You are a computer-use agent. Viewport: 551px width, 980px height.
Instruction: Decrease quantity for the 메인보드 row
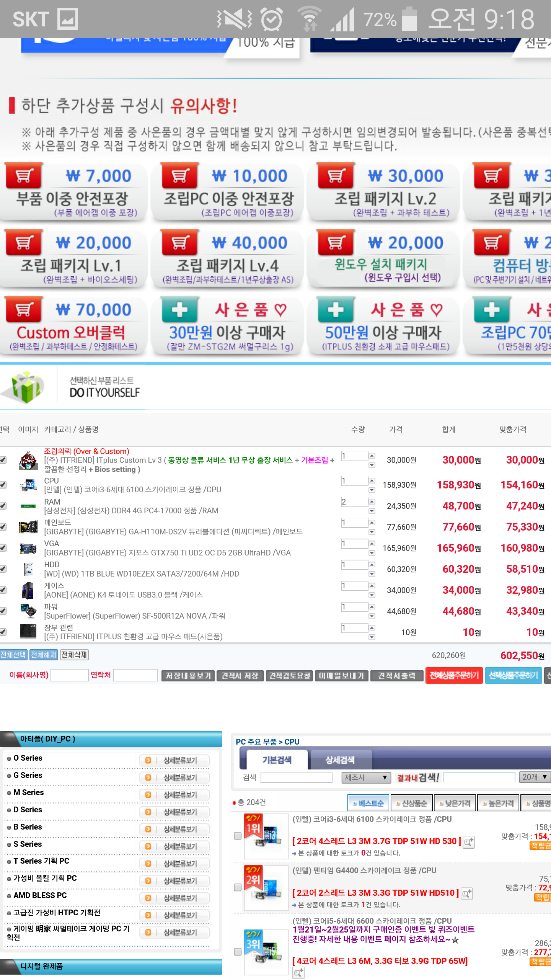click(x=372, y=532)
